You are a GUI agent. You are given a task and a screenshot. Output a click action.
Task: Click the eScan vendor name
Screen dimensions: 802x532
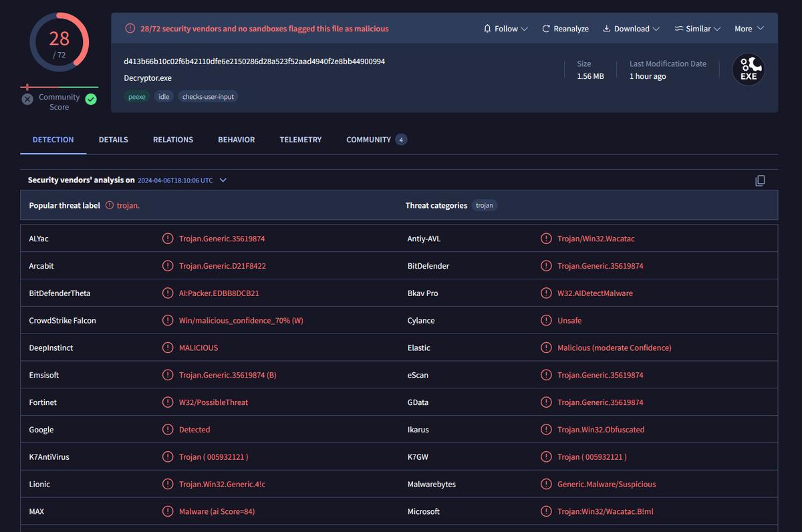[418, 376]
